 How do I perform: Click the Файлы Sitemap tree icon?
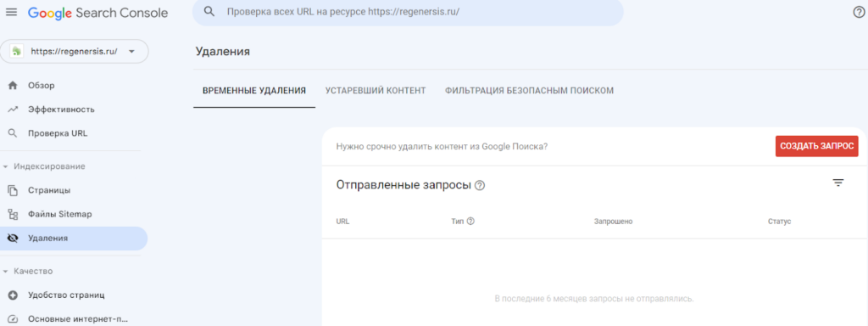13,214
